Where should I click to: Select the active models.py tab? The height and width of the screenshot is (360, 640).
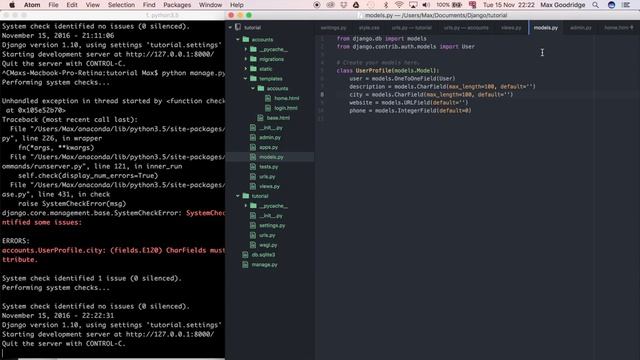(546, 28)
